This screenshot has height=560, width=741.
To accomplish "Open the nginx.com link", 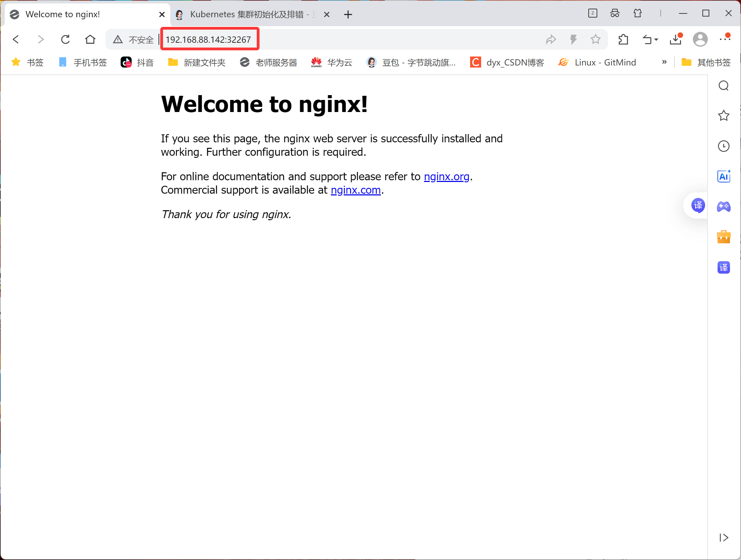I will point(355,190).
